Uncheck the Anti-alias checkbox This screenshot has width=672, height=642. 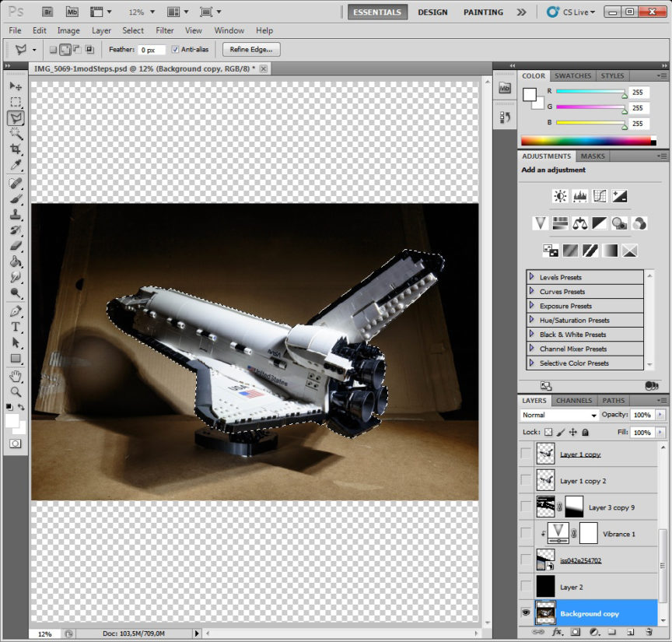coord(175,50)
